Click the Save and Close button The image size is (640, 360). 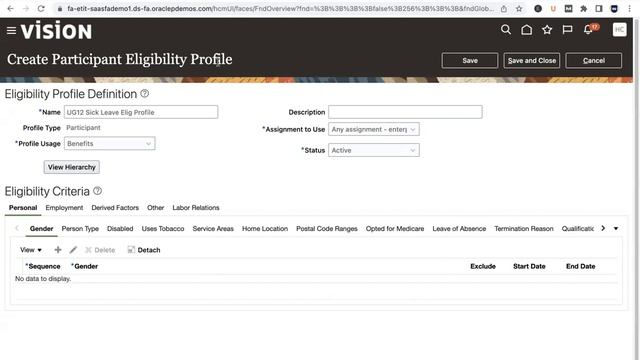[x=532, y=60]
